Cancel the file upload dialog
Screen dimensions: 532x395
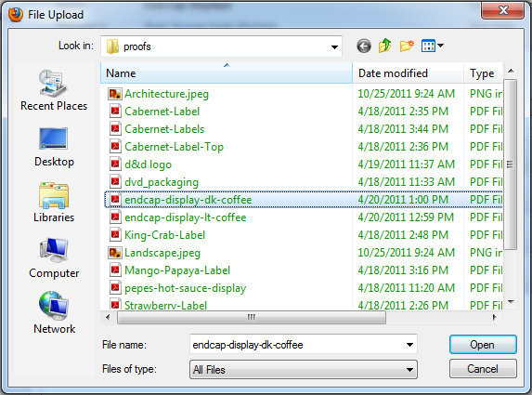pyautogui.click(x=483, y=369)
